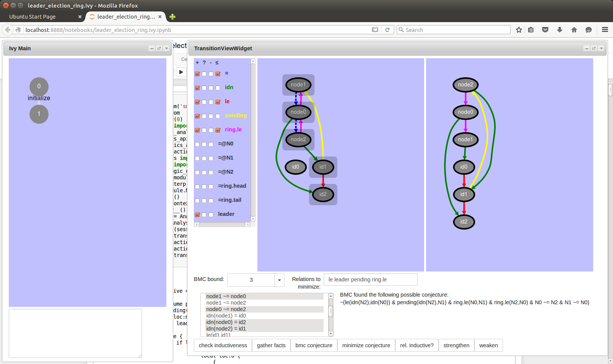
Task: Open the downloads arrow icon
Action: [x=560, y=30]
